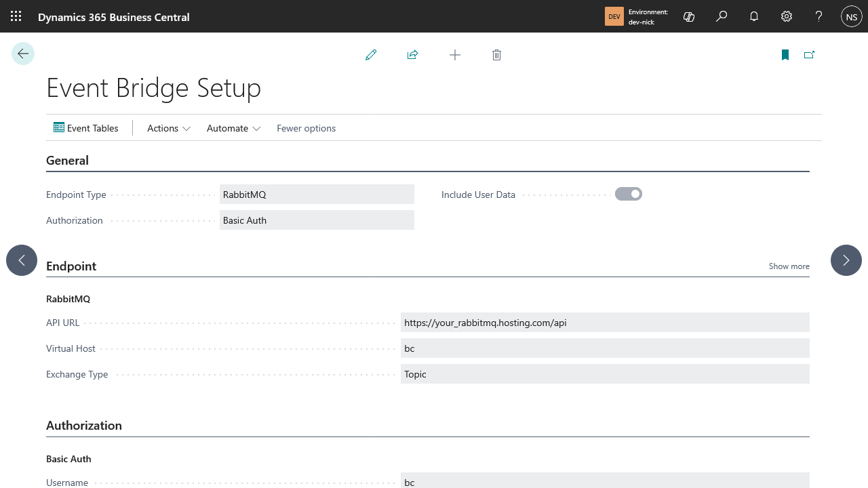Click the Include User Data label

478,195
